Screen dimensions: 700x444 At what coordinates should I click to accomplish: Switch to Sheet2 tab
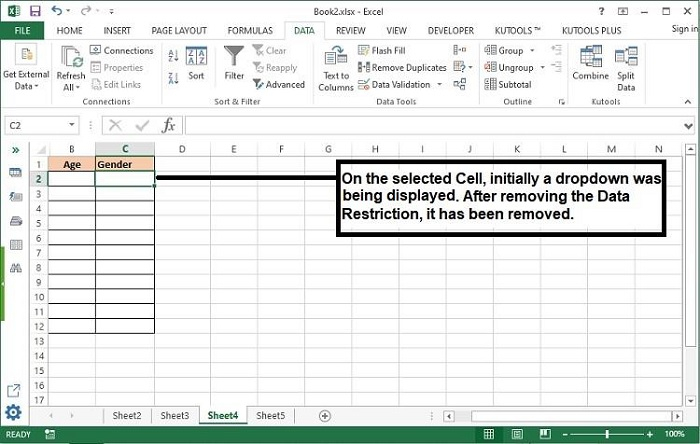(127, 415)
